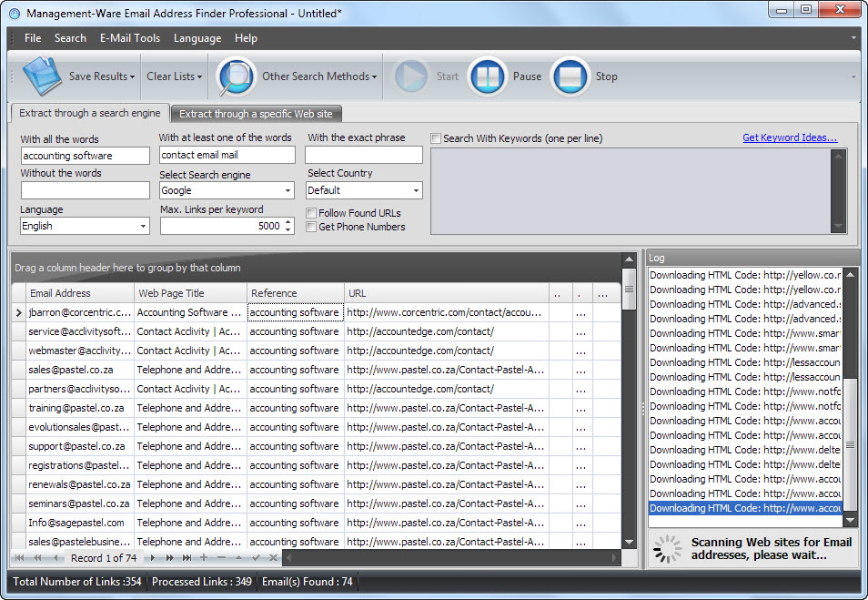Go to last record in navigator
The width and height of the screenshot is (868, 600).
[187, 558]
